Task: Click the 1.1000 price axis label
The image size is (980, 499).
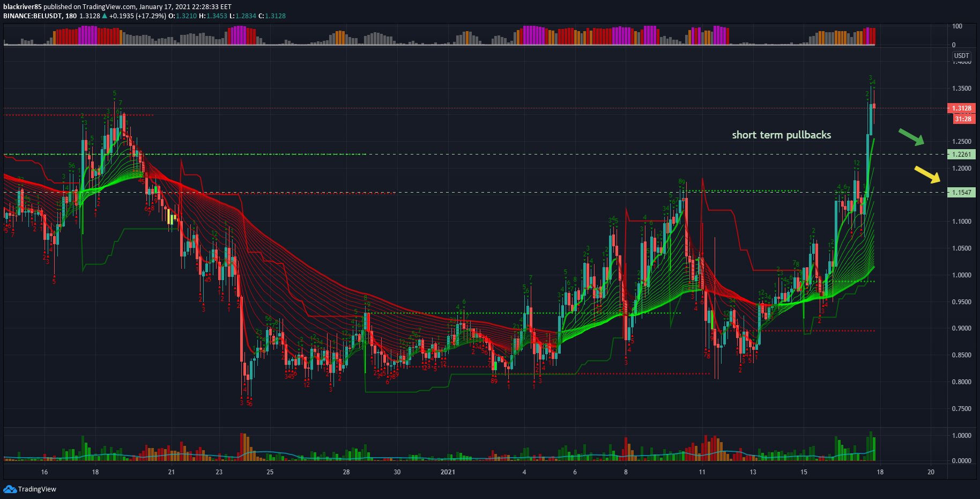Action: click(x=961, y=222)
